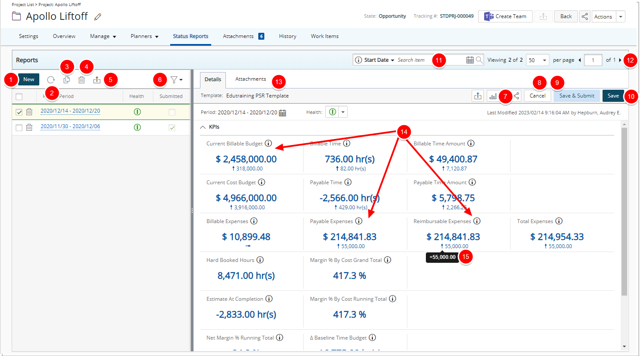Click the New report button

[29, 79]
